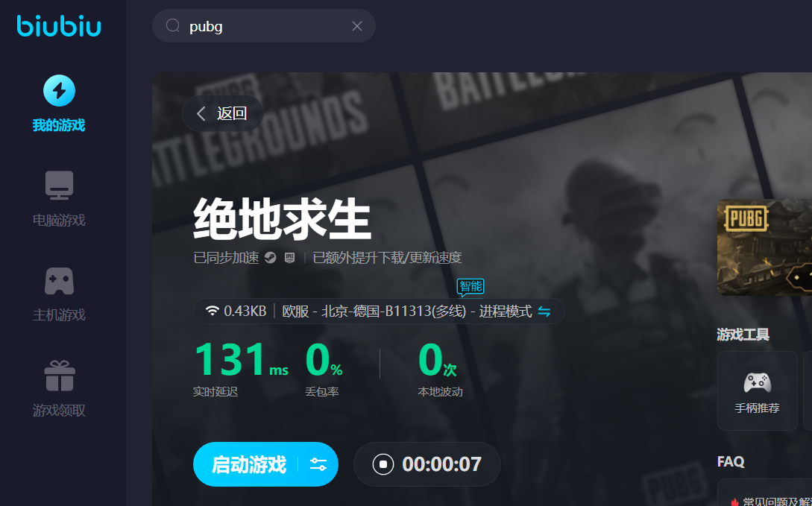Open 我的游戏 from the sidebar
Screen dimensions: 812x506
[x=58, y=104]
